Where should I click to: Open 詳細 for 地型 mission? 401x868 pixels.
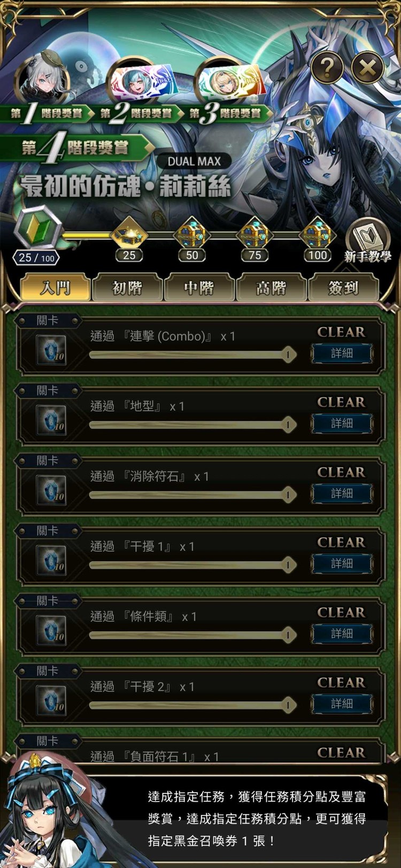pyautogui.click(x=342, y=423)
